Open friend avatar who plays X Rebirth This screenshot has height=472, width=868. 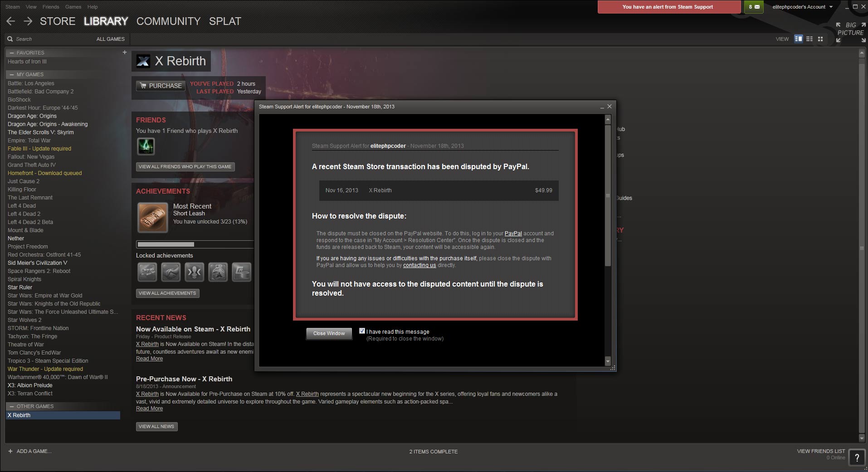tap(146, 146)
